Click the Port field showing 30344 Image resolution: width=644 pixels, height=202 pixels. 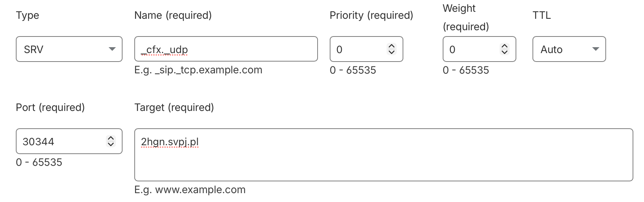pyautogui.click(x=61, y=141)
